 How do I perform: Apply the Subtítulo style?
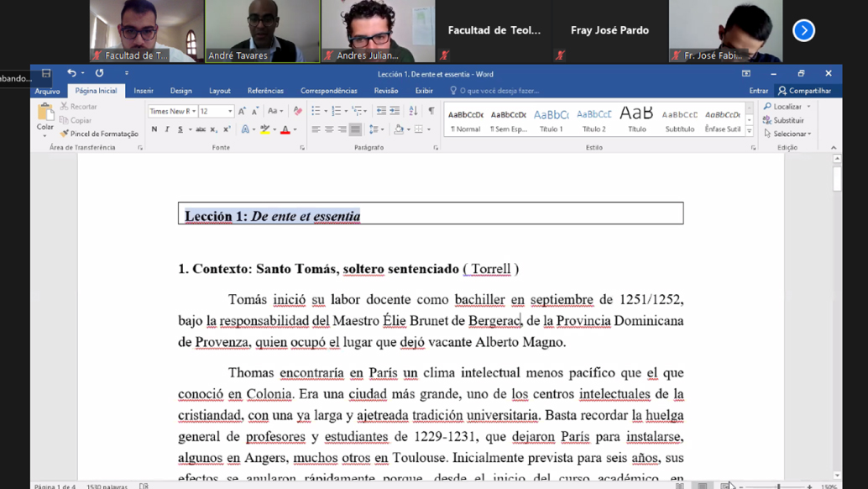679,120
